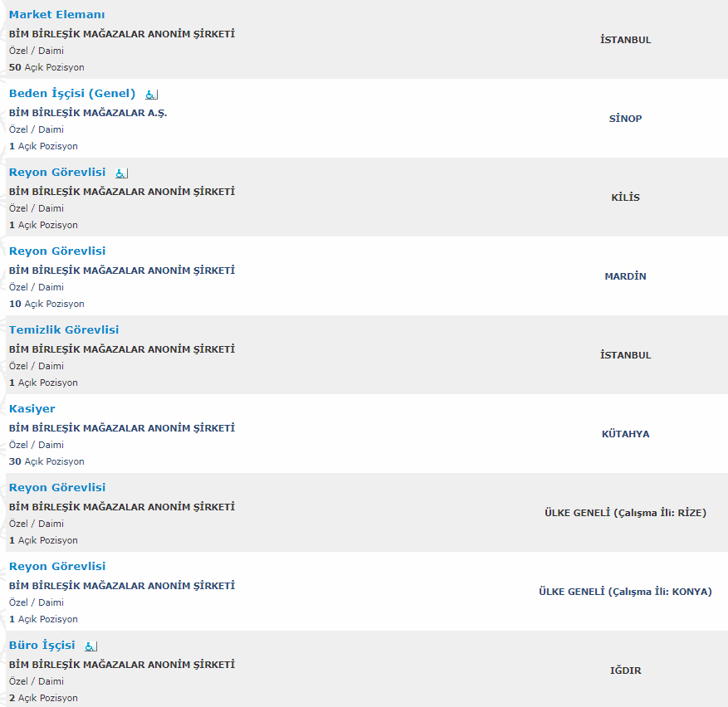Open the Kasiyer job listing

pos(32,408)
